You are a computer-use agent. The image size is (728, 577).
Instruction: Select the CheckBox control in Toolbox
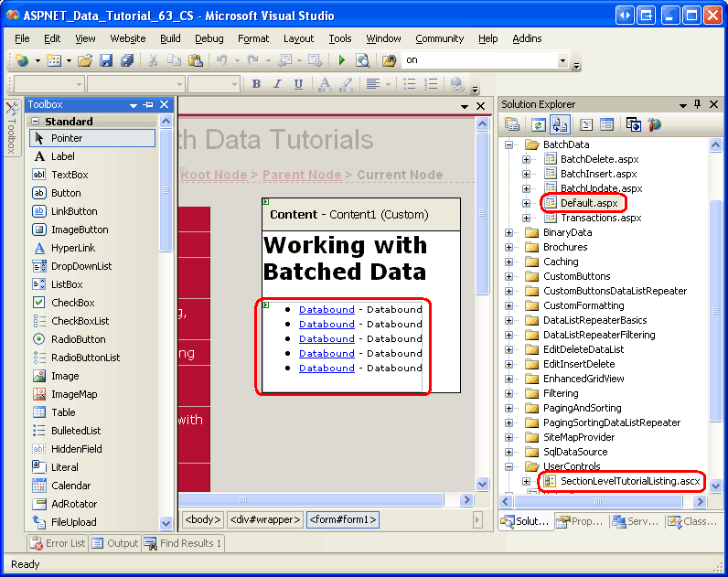72,303
